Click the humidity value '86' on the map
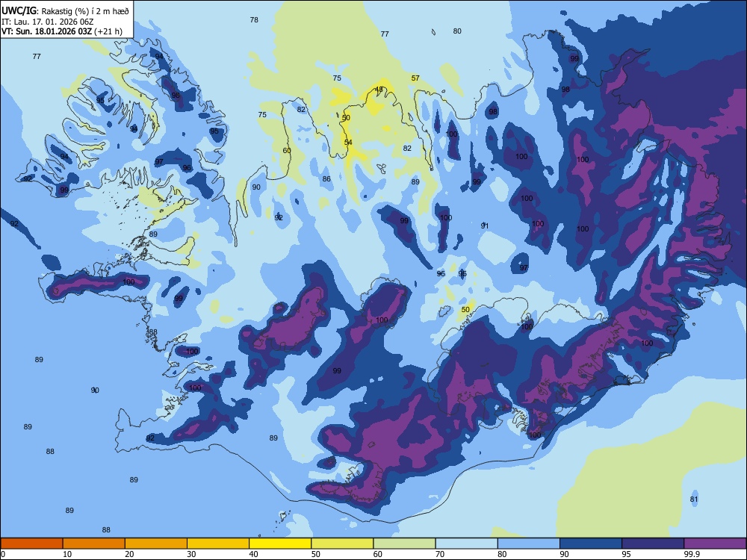The width and height of the screenshot is (747, 560). point(326,179)
